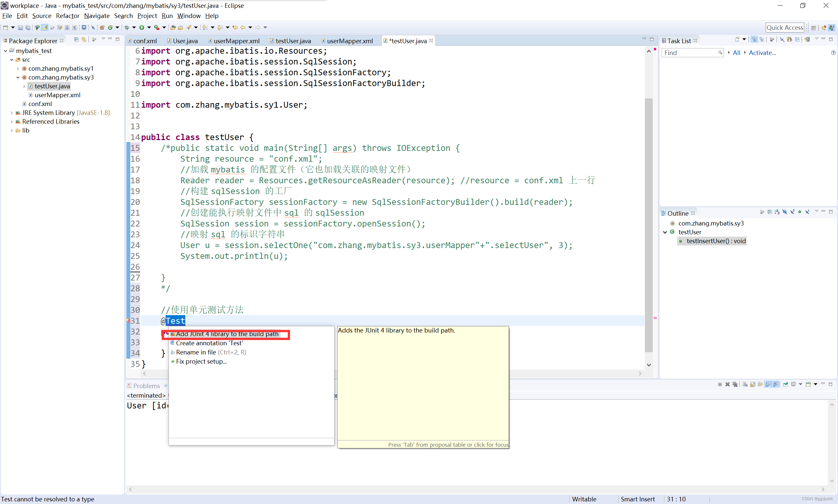Viewport: 838px width, 504px height.
Task: Toggle Mark Occurrences highlighter in toolbar
Action: (45, 27)
